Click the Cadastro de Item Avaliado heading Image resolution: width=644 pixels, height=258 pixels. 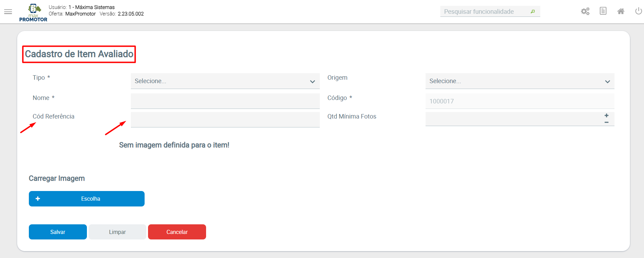pyautogui.click(x=79, y=54)
